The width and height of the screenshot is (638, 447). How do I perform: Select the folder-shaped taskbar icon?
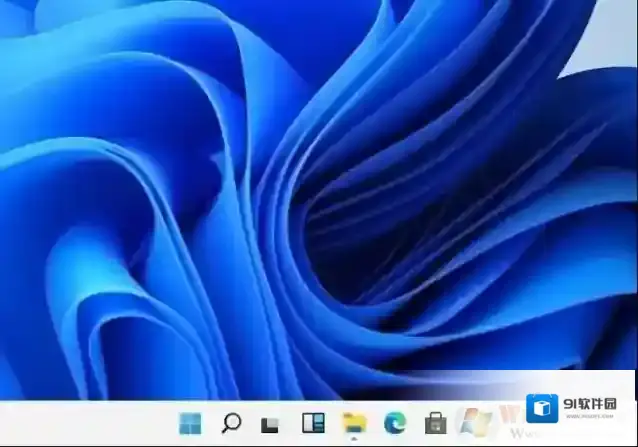coord(353,422)
